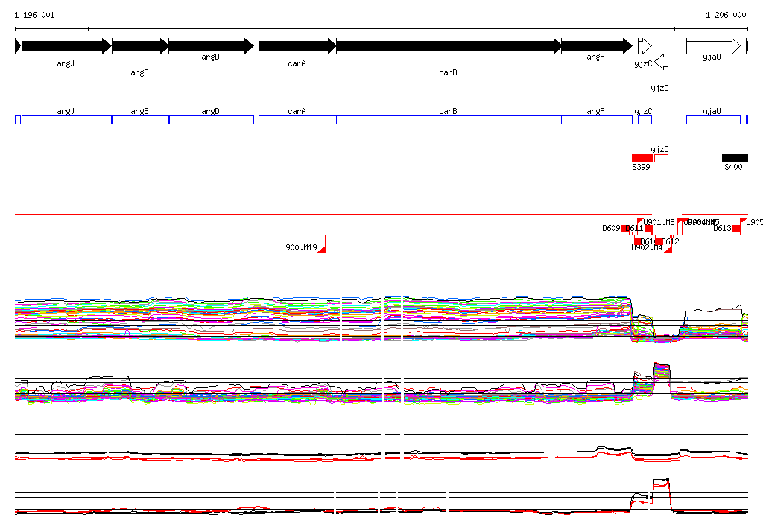Click the red S399 segment box
The image size is (763, 532).
pyautogui.click(x=642, y=158)
